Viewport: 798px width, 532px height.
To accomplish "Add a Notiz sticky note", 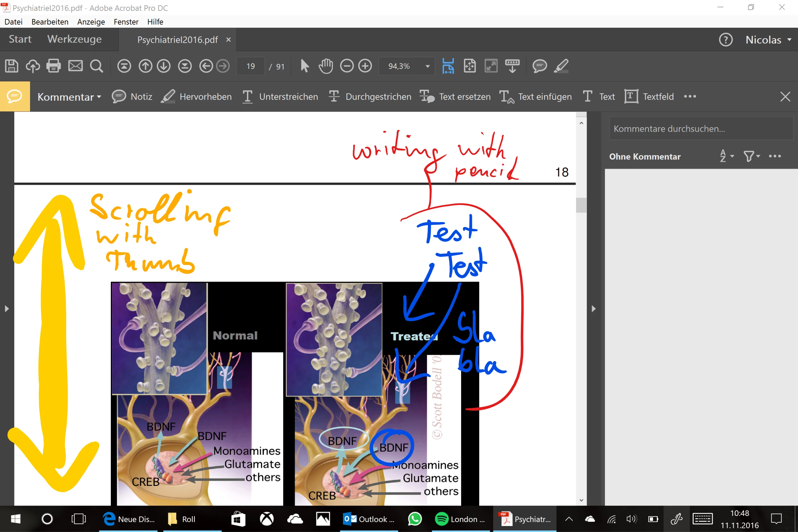I will coord(132,97).
